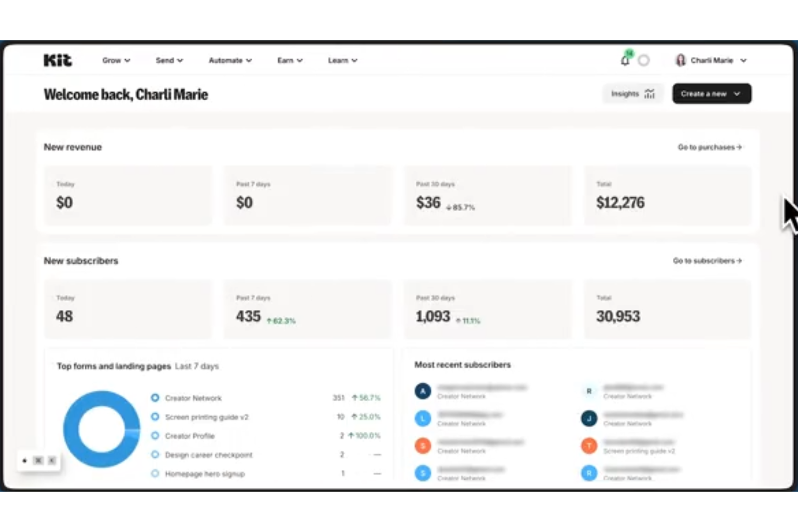Open subscriber with orange S avatar
798x532 pixels.
click(423, 446)
